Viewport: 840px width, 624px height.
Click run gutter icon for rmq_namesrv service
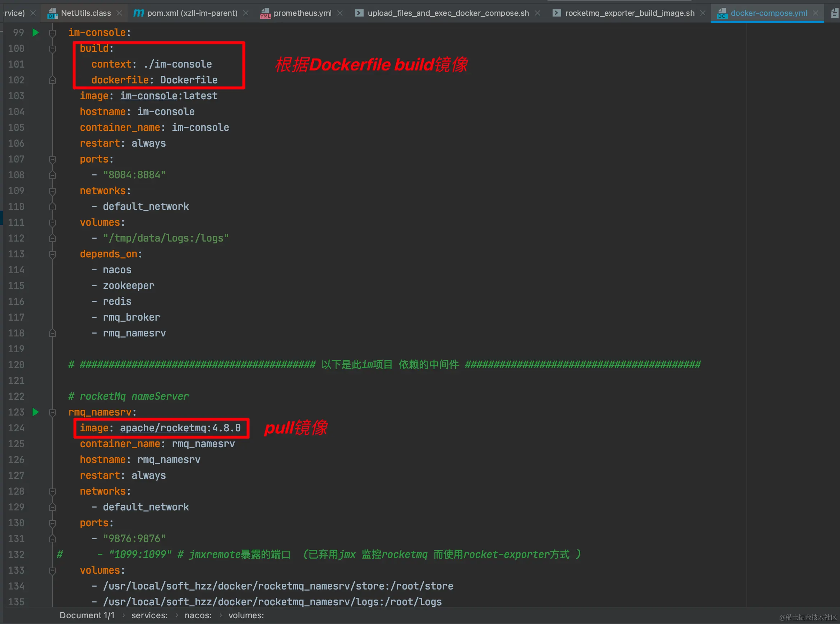36,412
